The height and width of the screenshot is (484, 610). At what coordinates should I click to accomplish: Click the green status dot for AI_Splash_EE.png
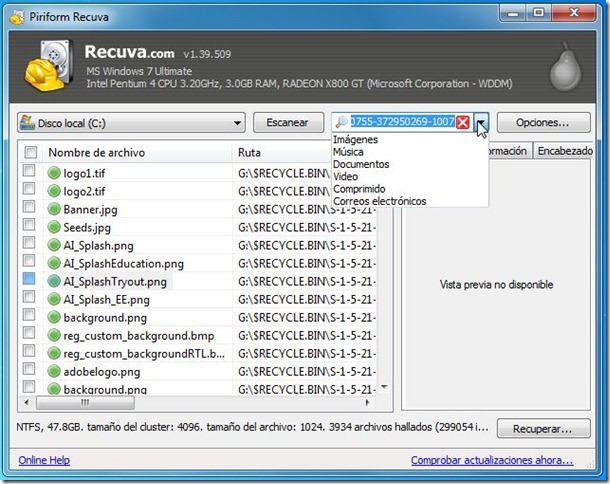point(54,299)
